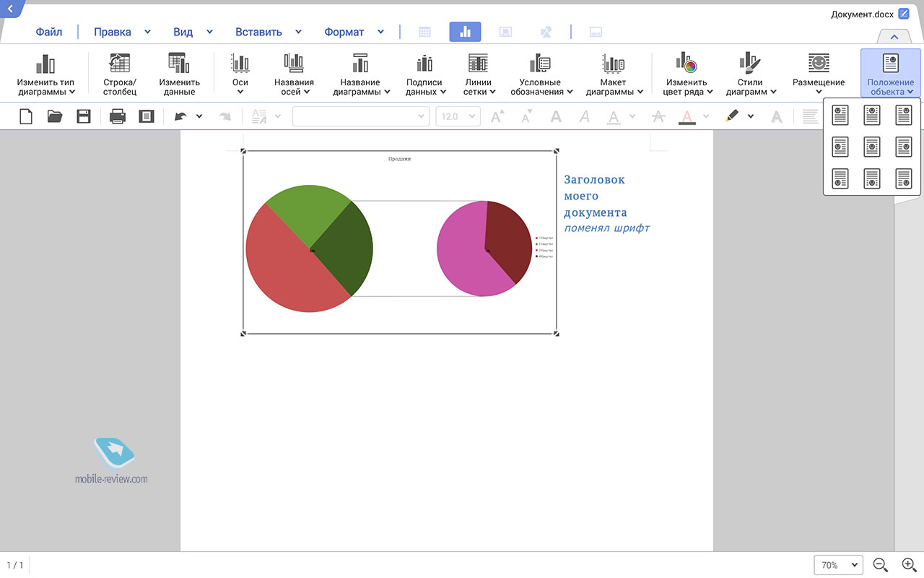Expand the Формат dropdown arrow
The height and width of the screenshot is (578, 924).
[x=380, y=32]
